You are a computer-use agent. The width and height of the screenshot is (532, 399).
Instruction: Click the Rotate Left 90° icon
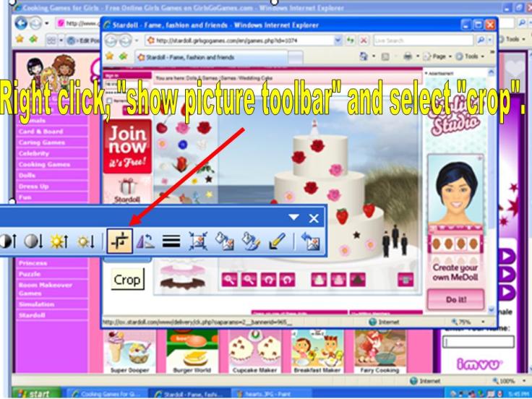pos(145,241)
